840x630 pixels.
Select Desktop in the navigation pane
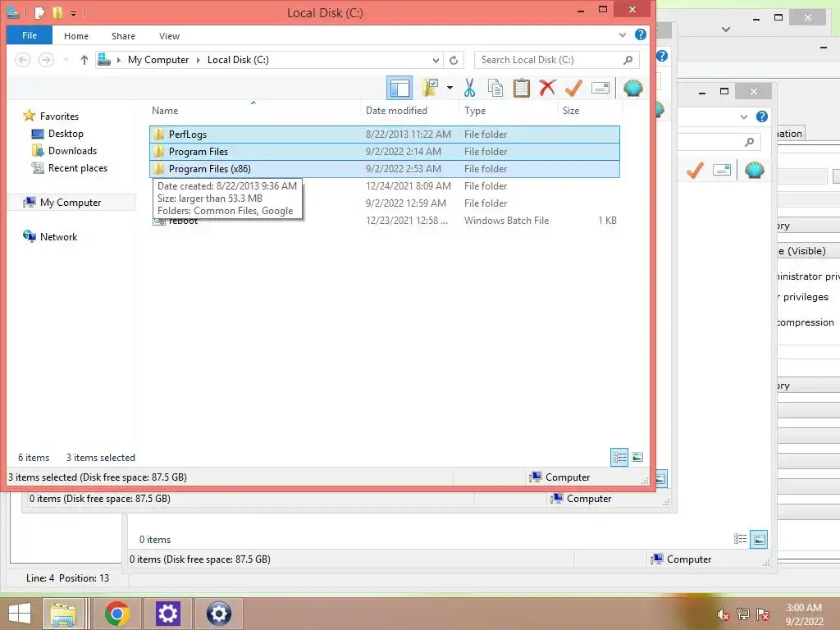click(66, 134)
